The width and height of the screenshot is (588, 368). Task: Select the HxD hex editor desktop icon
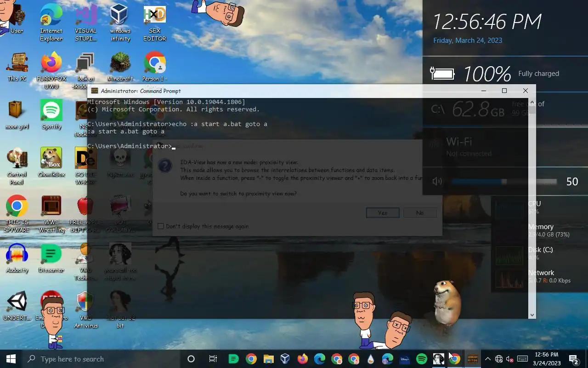pos(154,23)
